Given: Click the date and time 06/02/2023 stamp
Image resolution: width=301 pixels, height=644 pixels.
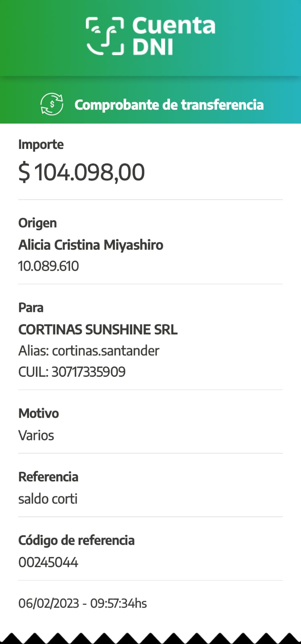Looking at the screenshot, I should (82, 603).
